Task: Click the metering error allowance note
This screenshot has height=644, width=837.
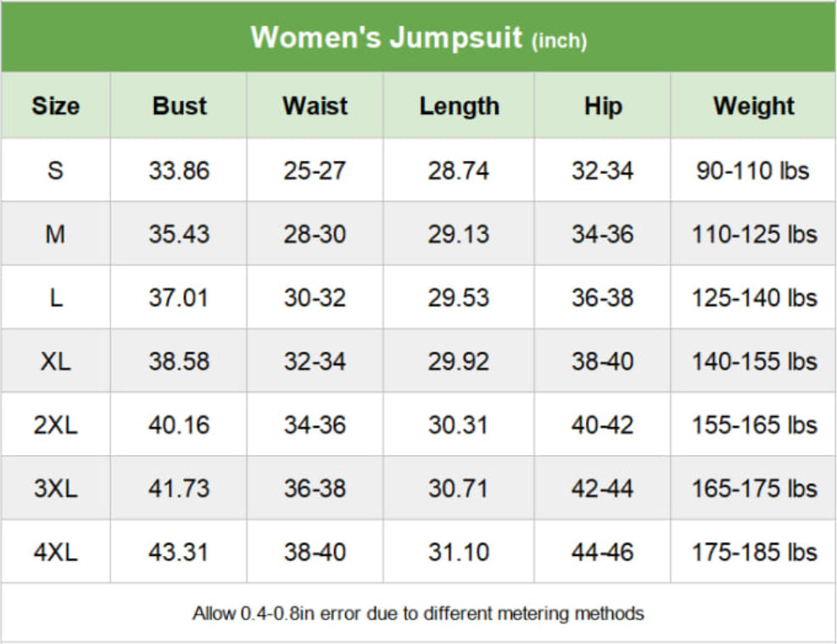Action: coord(418,613)
